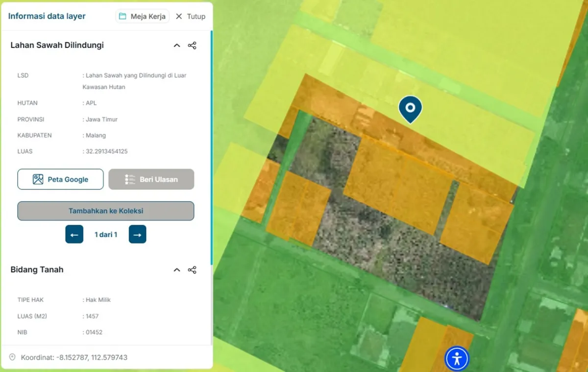Click the Jawa Timur province value
588x372 pixels.
101,119
